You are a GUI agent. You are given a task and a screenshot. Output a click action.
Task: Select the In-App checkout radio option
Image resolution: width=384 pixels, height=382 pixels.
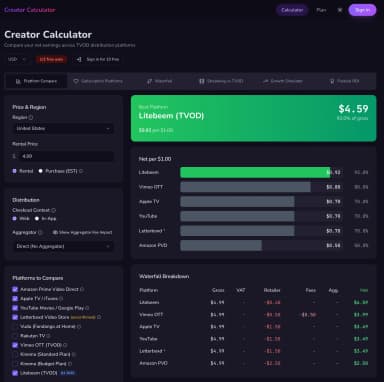(x=37, y=219)
